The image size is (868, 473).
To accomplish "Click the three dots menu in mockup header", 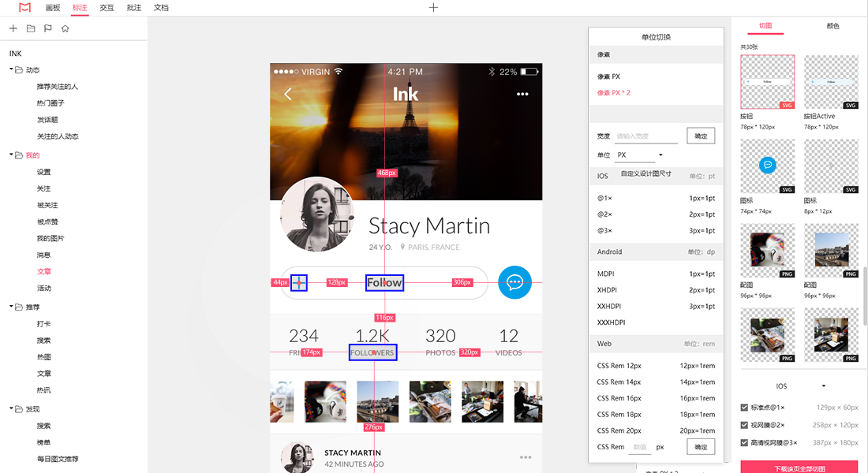I will [x=522, y=94].
